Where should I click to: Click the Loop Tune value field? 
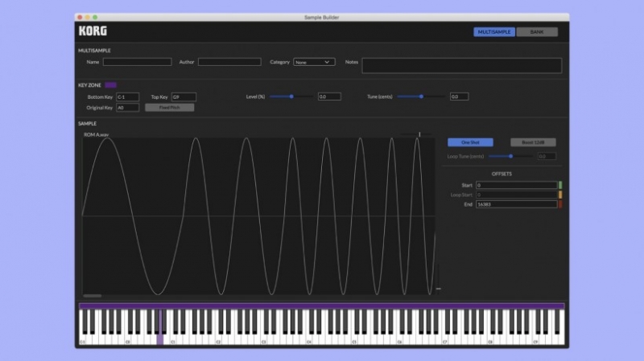point(547,156)
